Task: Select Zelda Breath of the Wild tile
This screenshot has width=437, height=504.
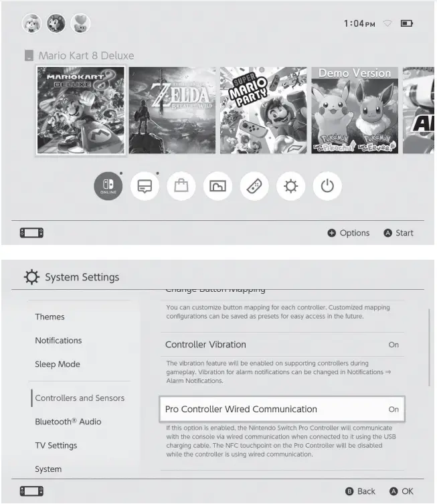Action: click(172, 110)
